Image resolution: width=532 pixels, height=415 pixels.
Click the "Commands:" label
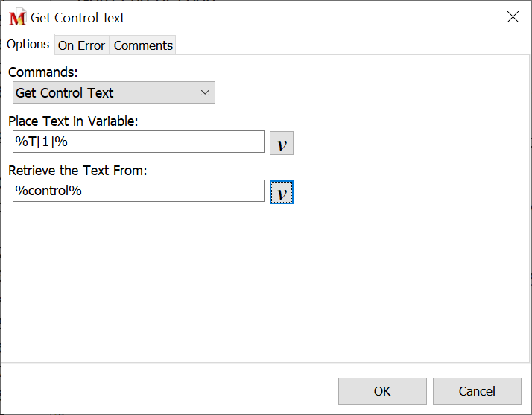point(43,72)
